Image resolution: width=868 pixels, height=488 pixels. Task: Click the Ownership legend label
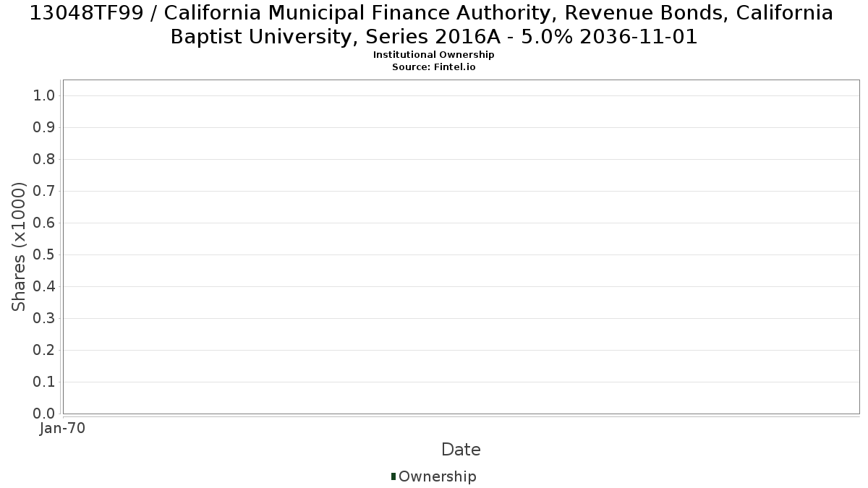pyautogui.click(x=438, y=476)
